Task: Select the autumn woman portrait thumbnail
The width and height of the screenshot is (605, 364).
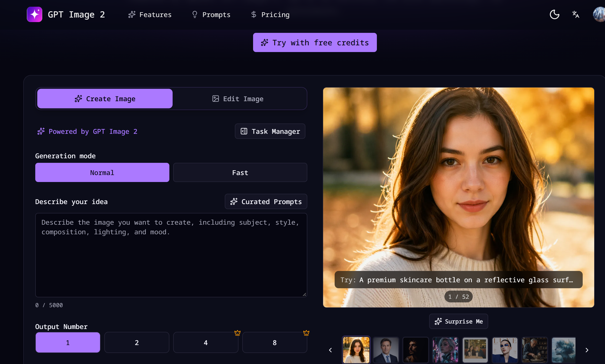Action: click(356, 350)
